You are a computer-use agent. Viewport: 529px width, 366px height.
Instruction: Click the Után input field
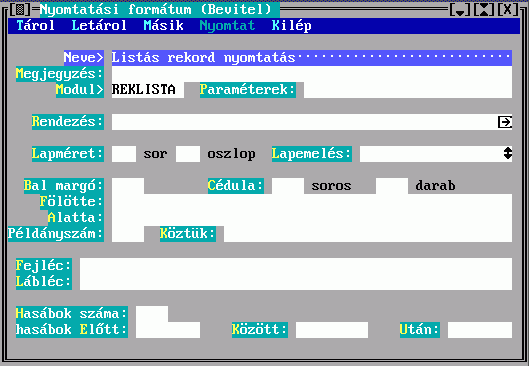(480, 330)
